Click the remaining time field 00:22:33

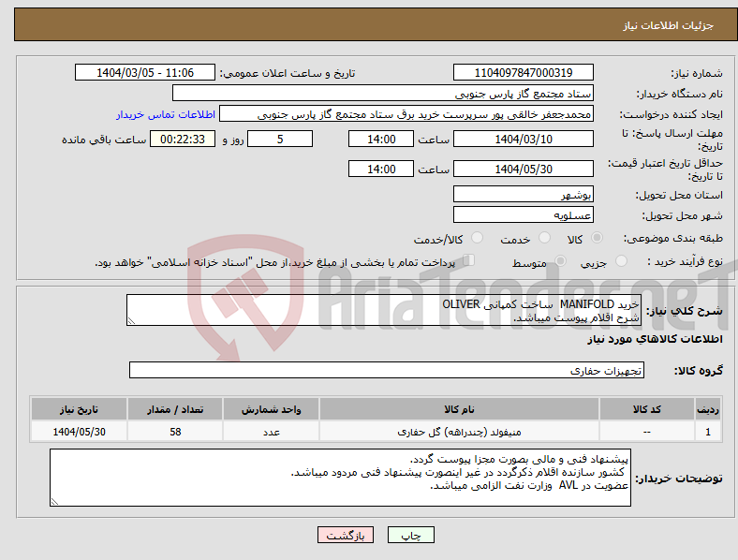183,139
